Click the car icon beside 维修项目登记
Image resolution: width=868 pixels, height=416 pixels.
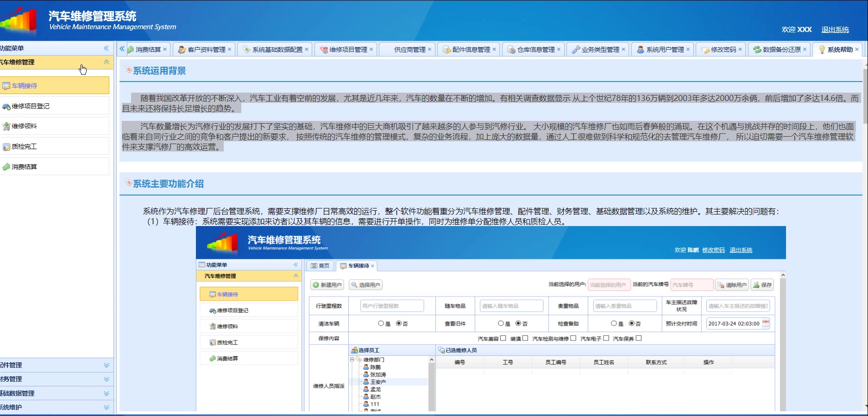pyautogui.click(x=6, y=107)
